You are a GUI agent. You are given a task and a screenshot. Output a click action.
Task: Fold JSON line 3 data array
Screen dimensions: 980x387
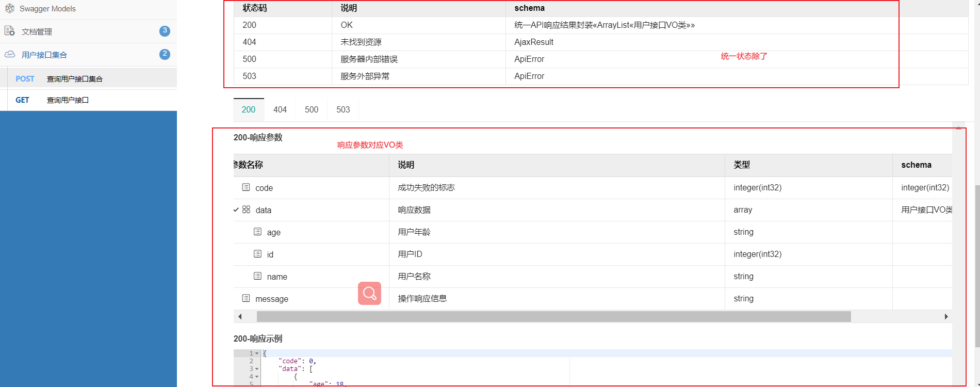257,369
